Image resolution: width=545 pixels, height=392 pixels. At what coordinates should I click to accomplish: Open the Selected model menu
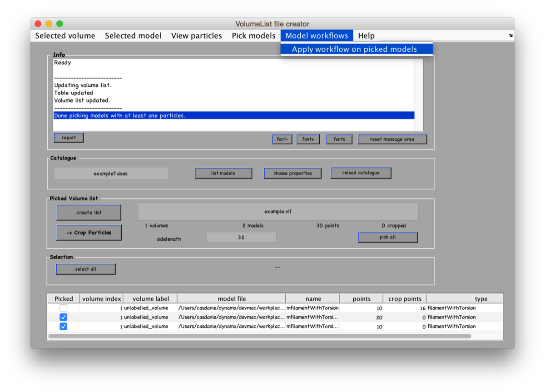133,36
